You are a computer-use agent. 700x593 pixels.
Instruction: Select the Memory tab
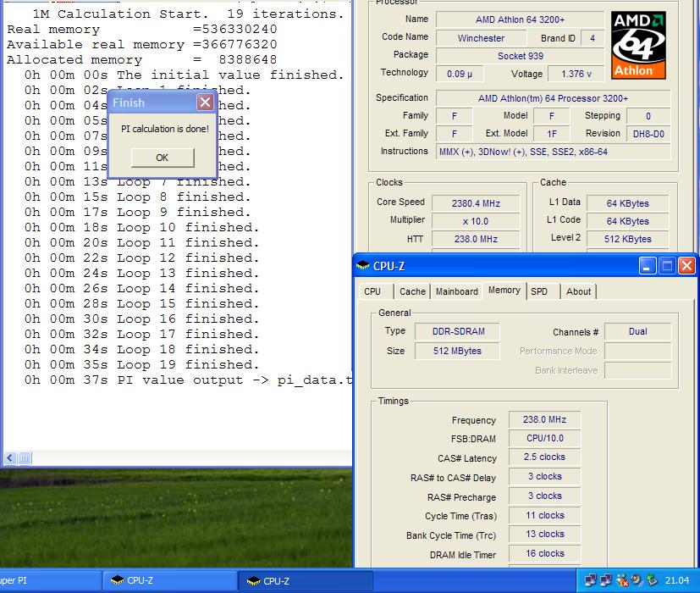504,290
